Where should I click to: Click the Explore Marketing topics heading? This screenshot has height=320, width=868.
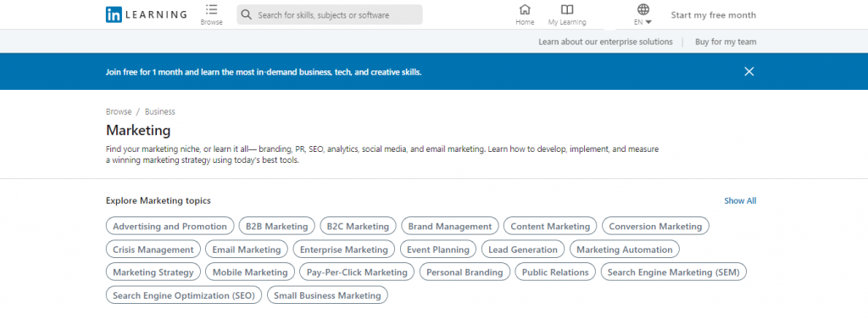tap(159, 201)
